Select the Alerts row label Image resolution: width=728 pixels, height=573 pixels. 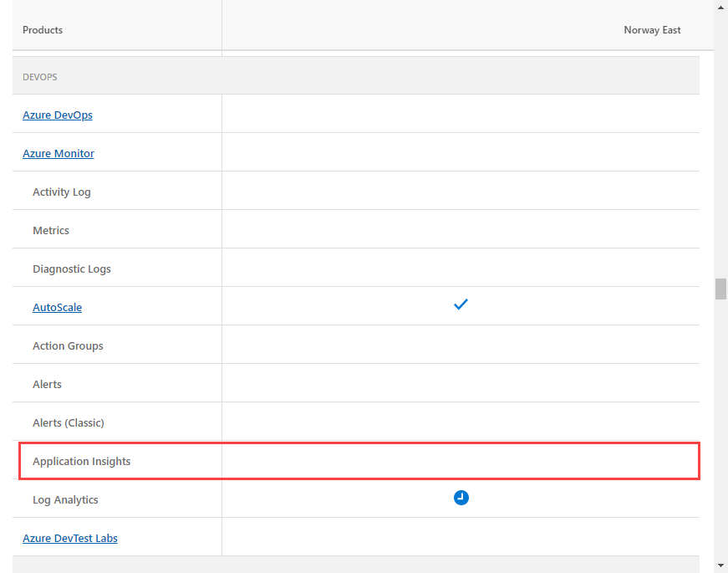47,384
